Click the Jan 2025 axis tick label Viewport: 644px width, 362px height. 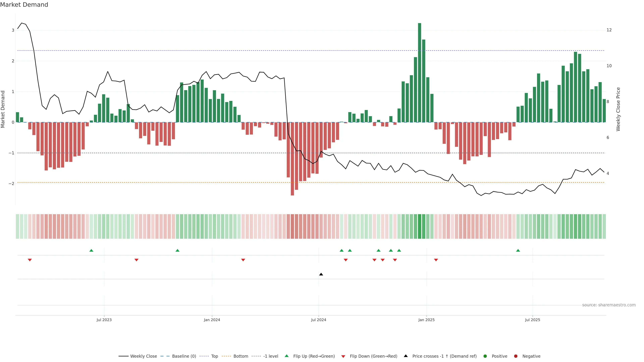pyautogui.click(x=426, y=320)
